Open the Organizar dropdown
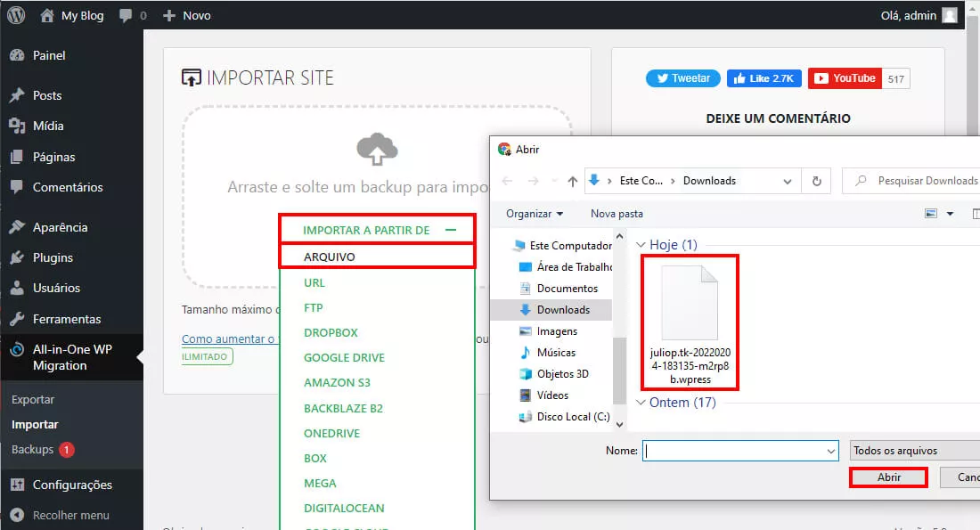 click(x=535, y=214)
